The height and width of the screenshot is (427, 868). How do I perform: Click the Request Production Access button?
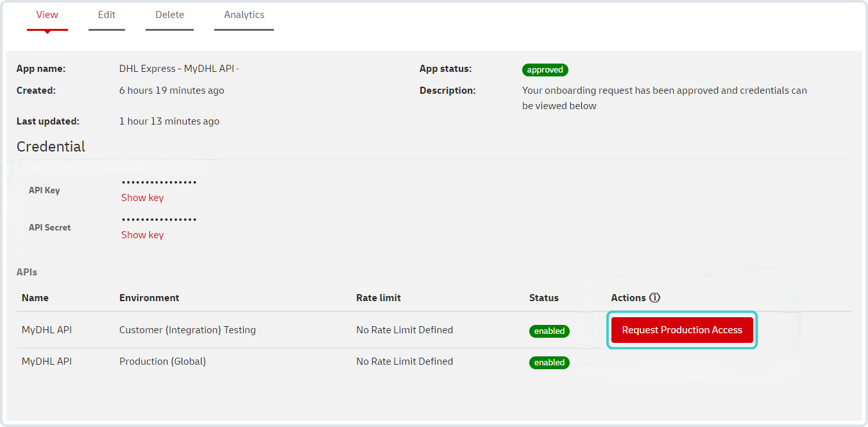[x=682, y=330]
